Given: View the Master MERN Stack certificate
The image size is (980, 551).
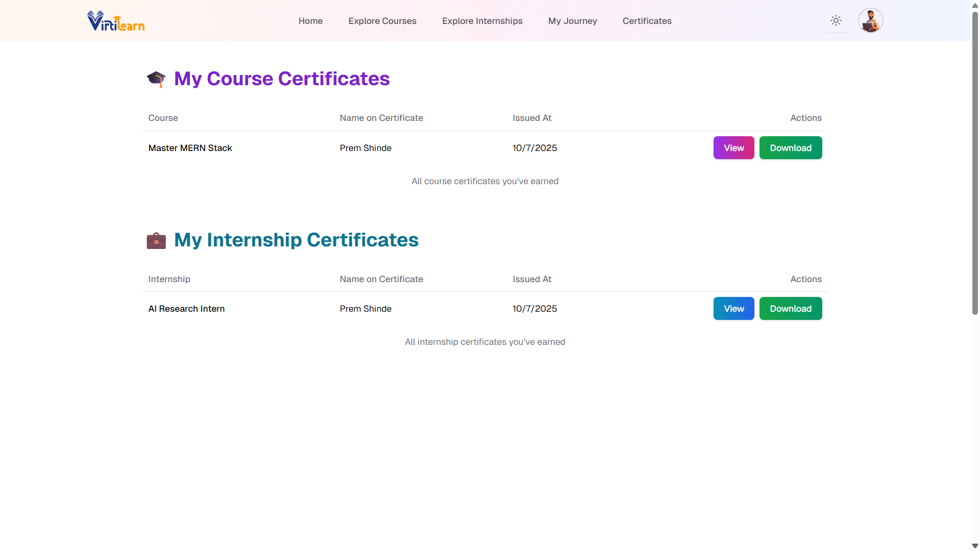Looking at the screenshot, I should (x=733, y=148).
